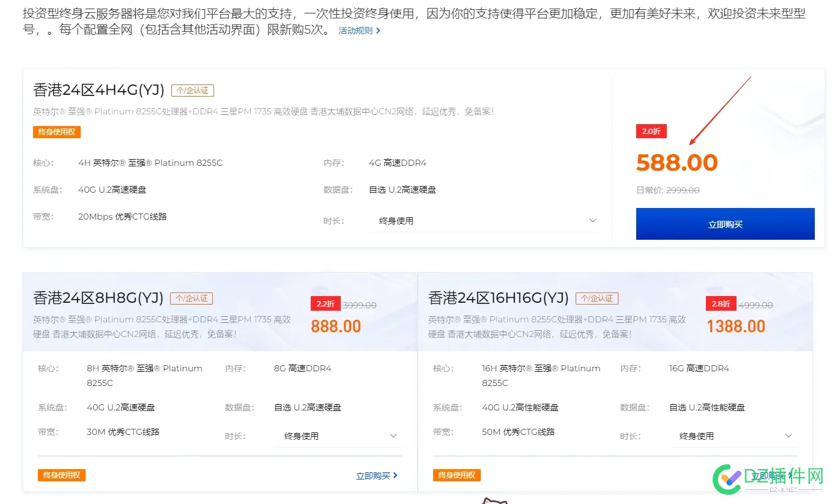Open 时长 dropdown in 8H8G card
This screenshot has width=835, height=504.
338,436
